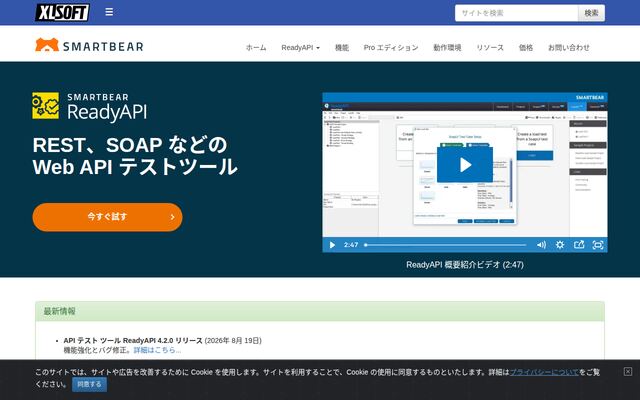Seek along the video progress bar
The height and width of the screenshot is (400, 640).
[x=445, y=245]
